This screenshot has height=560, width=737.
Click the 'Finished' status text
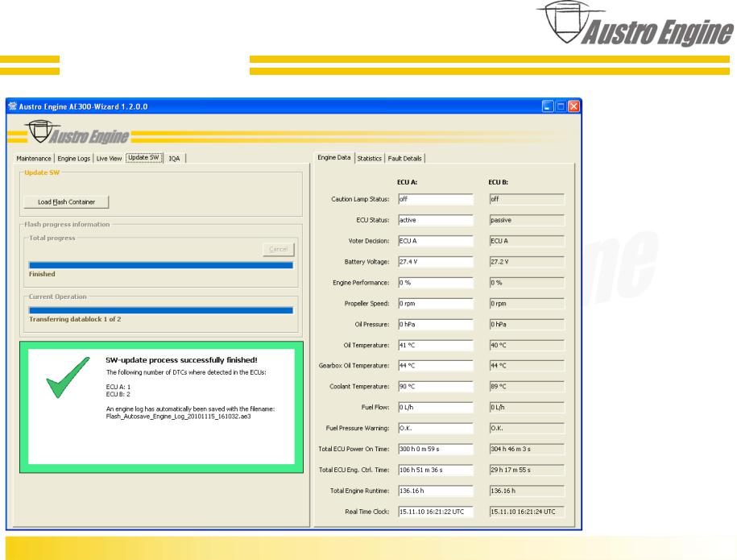pos(42,274)
